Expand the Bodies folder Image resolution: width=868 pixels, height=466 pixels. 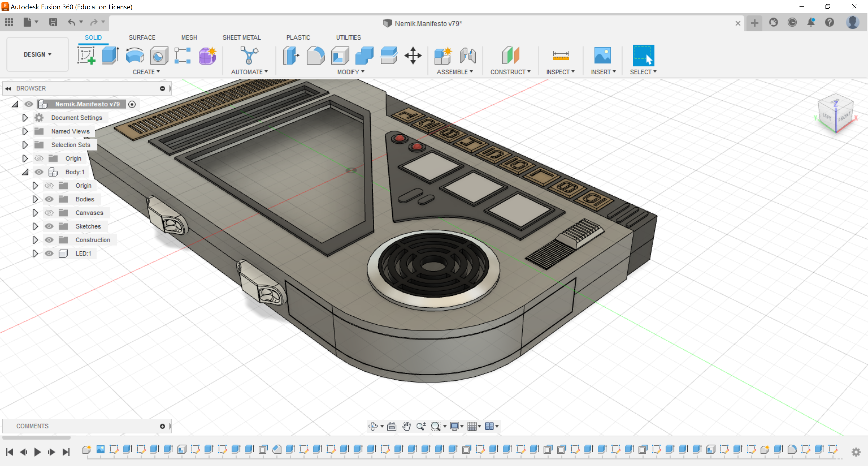(35, 199)
